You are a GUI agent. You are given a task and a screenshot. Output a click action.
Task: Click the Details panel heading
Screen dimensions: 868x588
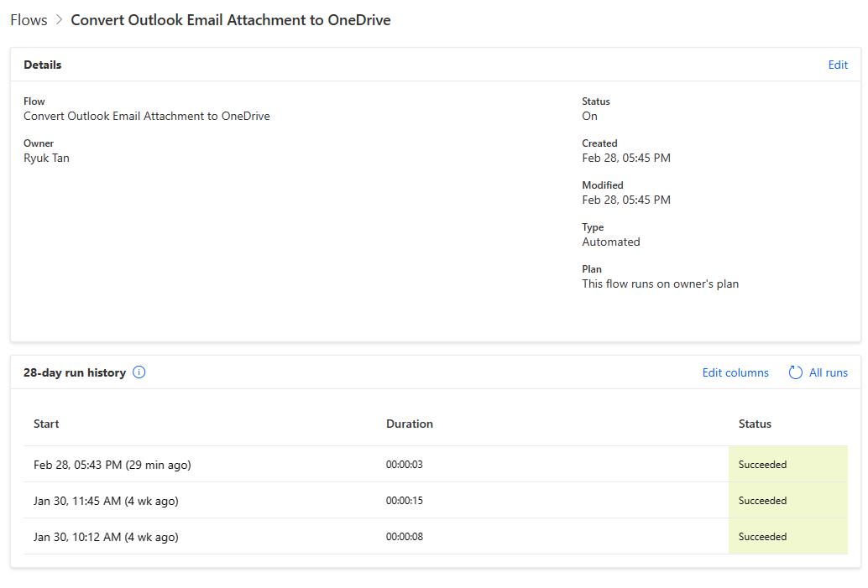[x=43, y=65]
